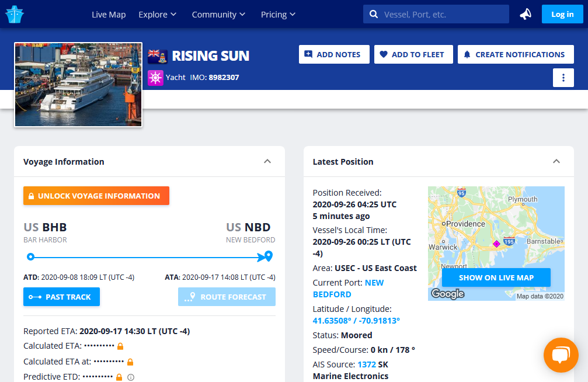Image resolution: width=588 pixels, height=382 pixels.
Task: Click the search magnifier icon
Action: click(x=374, y=14)
